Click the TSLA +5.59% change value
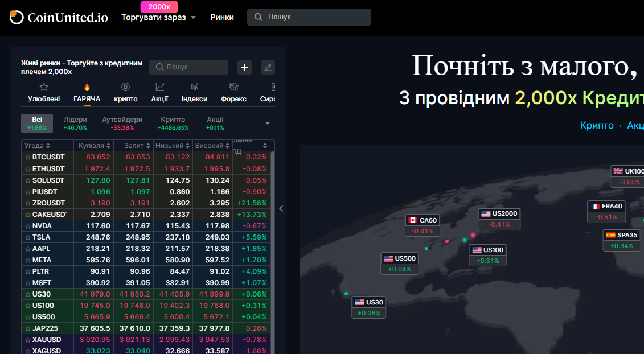Image resolution: width=644 pixels, height=354 pixels. [254, 237]
